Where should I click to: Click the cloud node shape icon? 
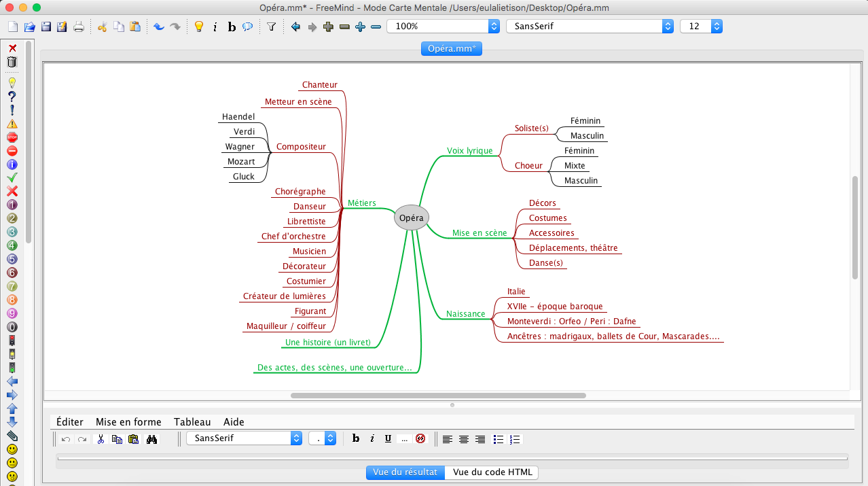(248, 27)
